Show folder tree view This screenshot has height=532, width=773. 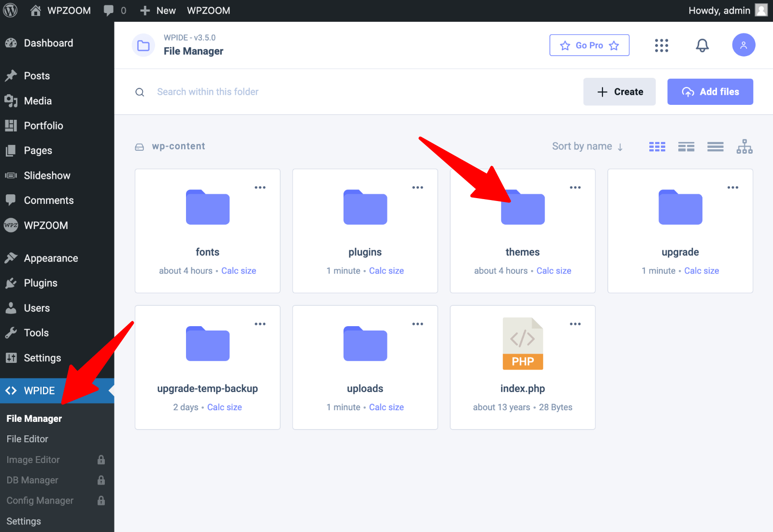click(744, 146)
